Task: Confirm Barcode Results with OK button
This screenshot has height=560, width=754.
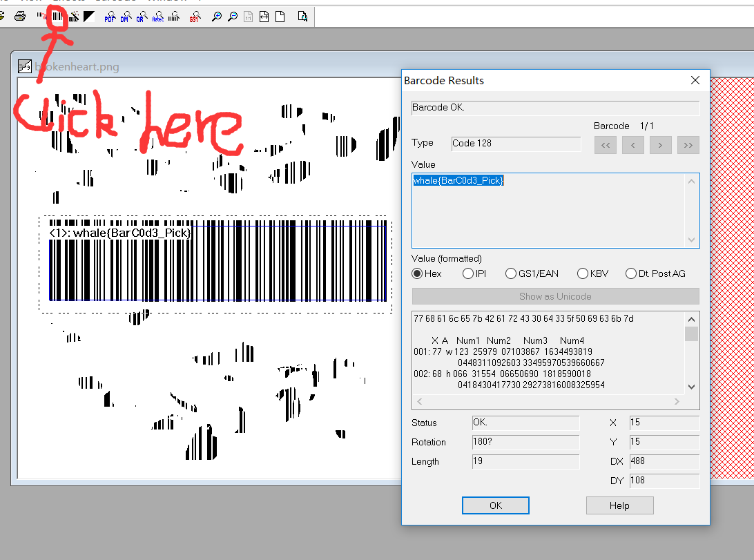Action: click(x=496, y=505)
